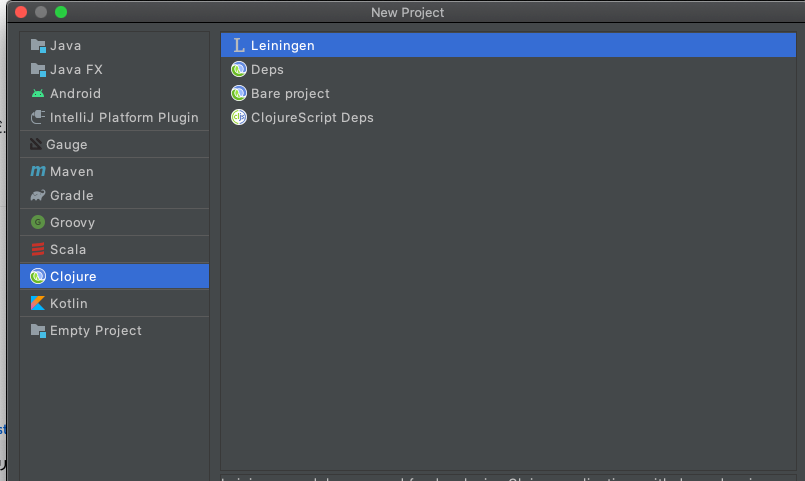Click the New Project title bar
Screen dimensions: 805x481
(x=407, y=12)
